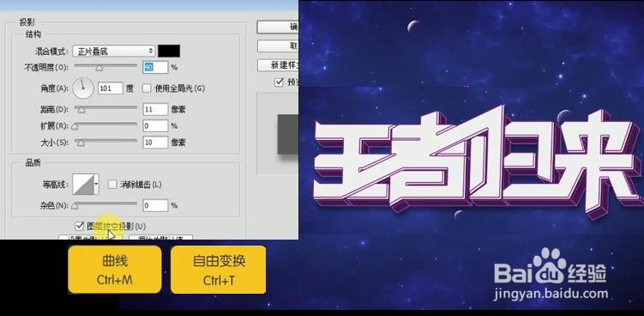Click the 大小 size slider
This screenshot has width=644, height=316.
pos(105,142)
